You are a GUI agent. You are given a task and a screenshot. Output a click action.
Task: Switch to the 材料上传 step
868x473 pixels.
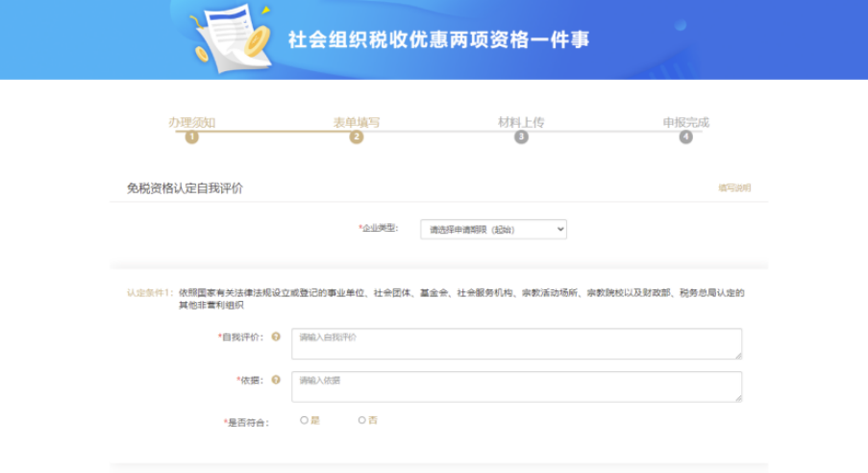click(x=521, y=122)
